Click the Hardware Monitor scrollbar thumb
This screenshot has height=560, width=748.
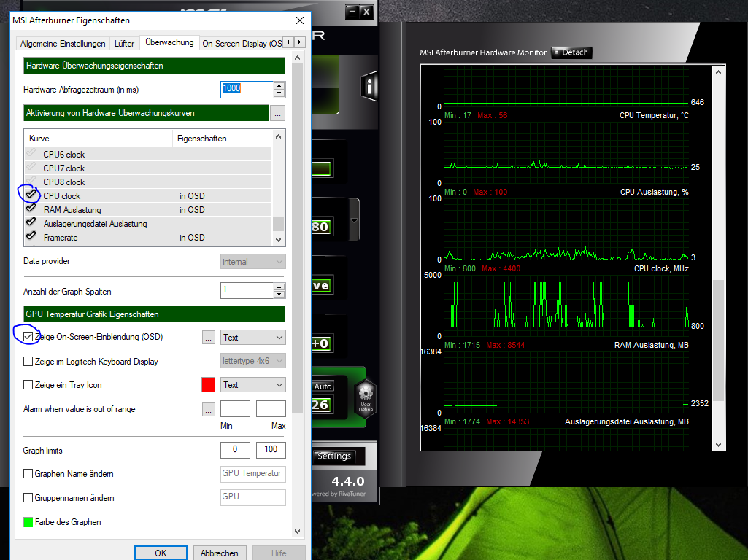point(718,341)
